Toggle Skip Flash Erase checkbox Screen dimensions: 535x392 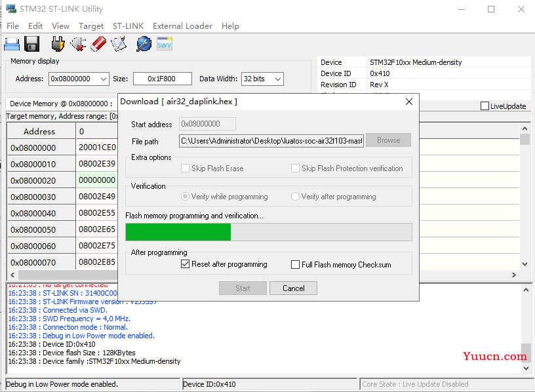[x=186, y=168]
